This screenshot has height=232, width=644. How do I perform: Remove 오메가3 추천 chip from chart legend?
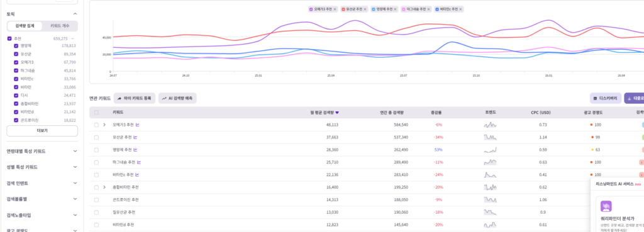335,9
